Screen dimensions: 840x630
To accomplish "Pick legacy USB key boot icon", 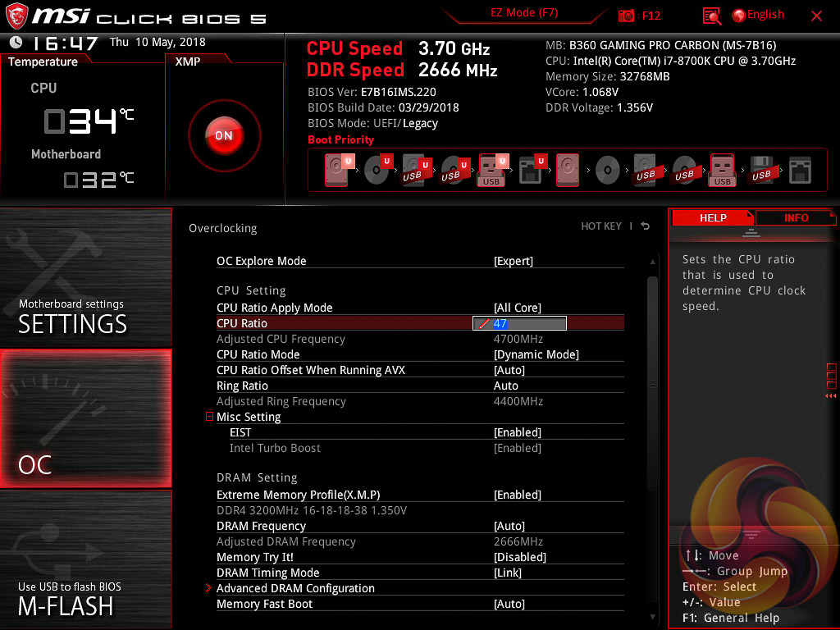I will tap(723, 170).
